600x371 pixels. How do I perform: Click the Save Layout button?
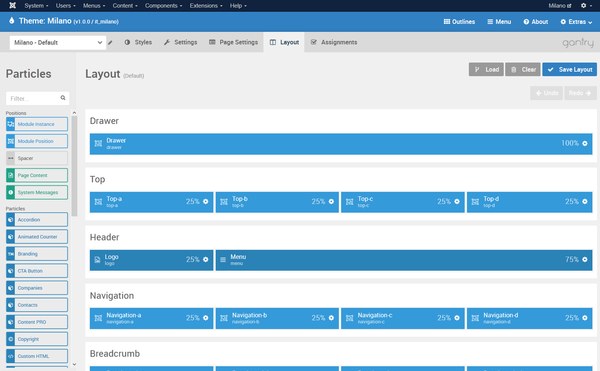(x=569, y=70)
